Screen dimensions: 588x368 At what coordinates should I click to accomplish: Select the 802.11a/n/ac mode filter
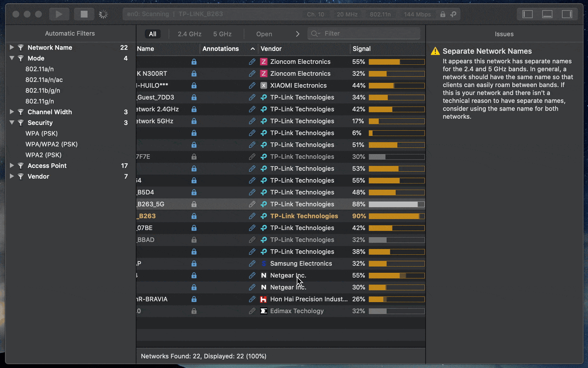point(44,80)
